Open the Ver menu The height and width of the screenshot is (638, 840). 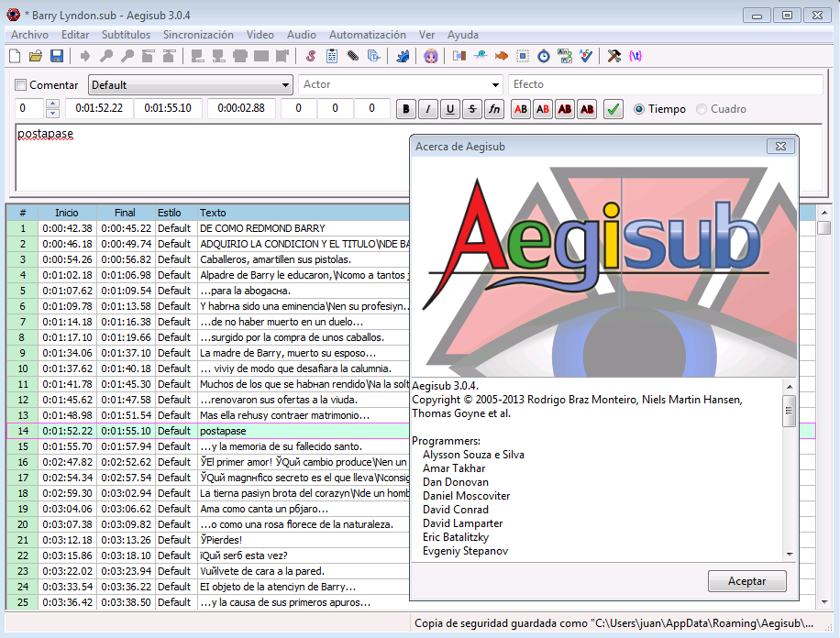(426, 35)
